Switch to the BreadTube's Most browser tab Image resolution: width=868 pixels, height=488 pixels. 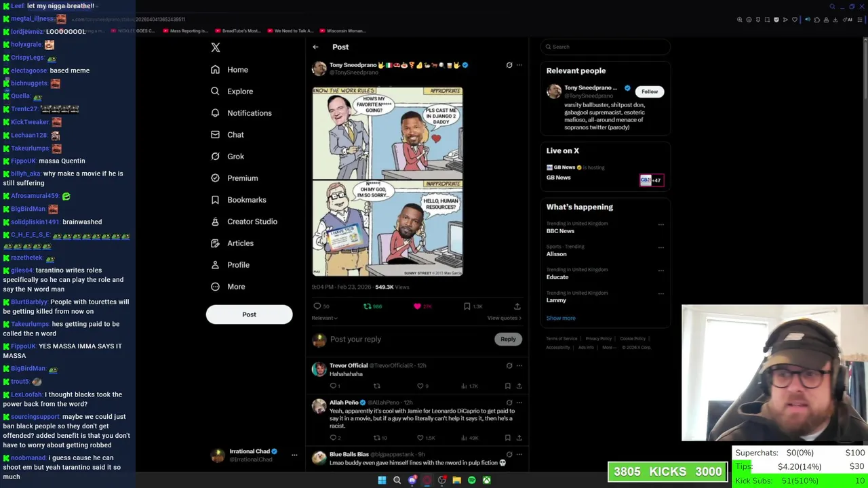coord(238,30)
